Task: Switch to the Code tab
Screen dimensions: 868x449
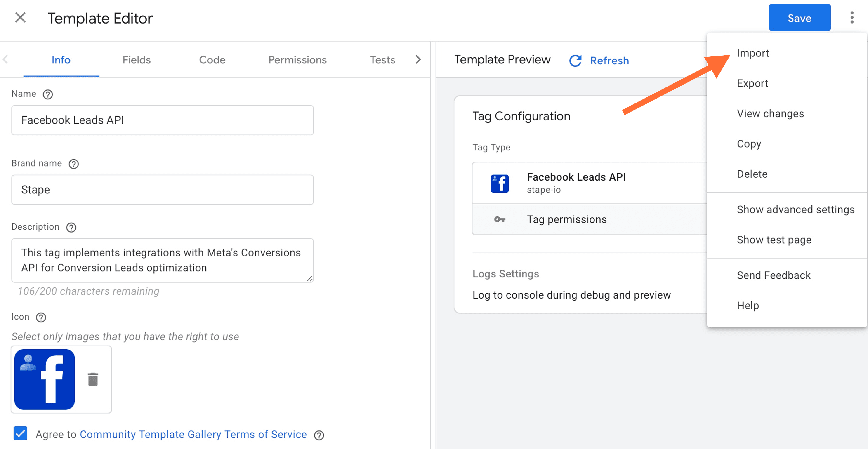Action: pyautogui.click(x=212, y=60)
